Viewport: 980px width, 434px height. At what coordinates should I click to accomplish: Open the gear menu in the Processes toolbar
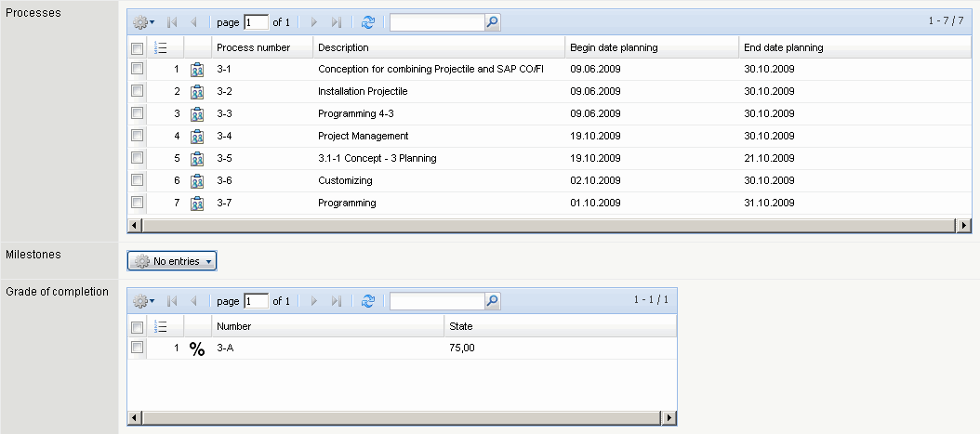144,21
